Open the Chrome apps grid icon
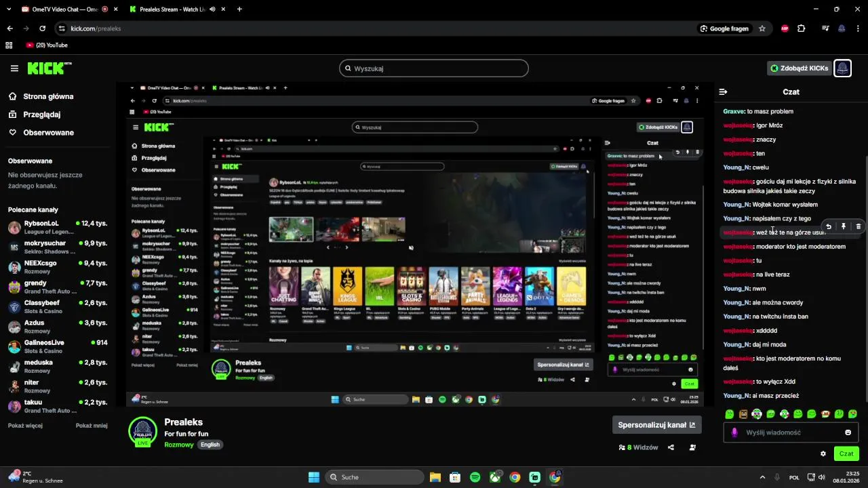 tap(9, 45)
